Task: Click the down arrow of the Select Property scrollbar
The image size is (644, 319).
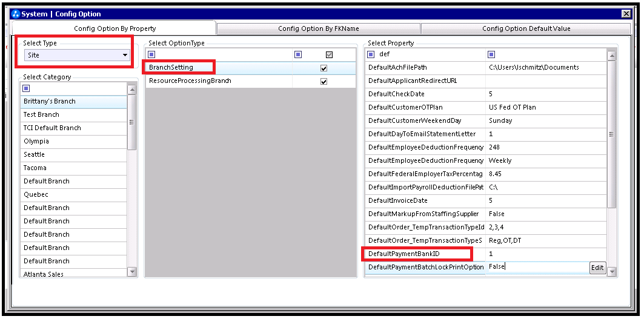Action: pyautogui.click(x=611, y=271)
